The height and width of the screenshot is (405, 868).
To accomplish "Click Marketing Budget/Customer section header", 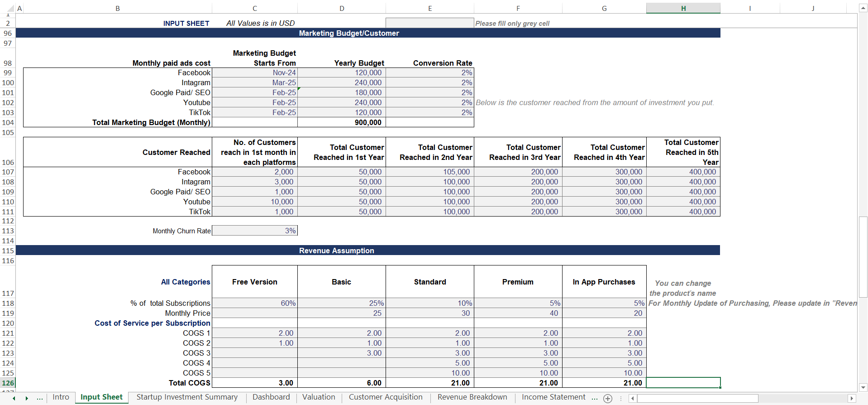I will coord(368,33).
